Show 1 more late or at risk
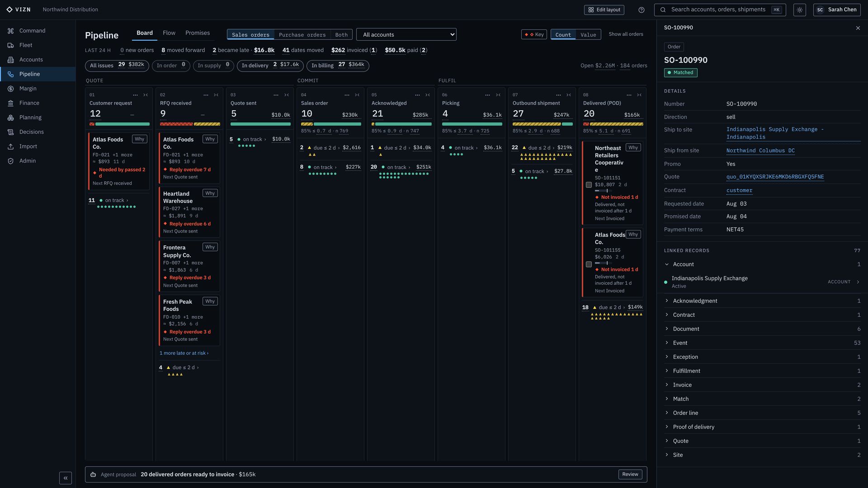Image resolution: width=868 pixels, height=488 pixels. coord(184,353)
